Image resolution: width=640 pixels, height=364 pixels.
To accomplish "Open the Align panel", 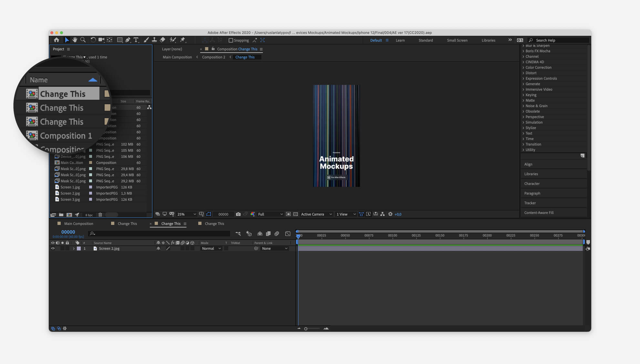I will coord(528,164).
